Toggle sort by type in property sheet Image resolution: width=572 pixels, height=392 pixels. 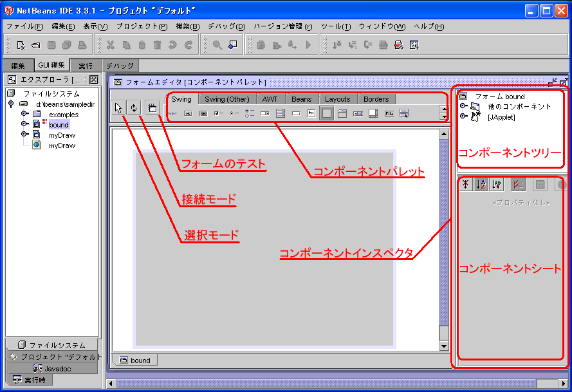(497, 184)
